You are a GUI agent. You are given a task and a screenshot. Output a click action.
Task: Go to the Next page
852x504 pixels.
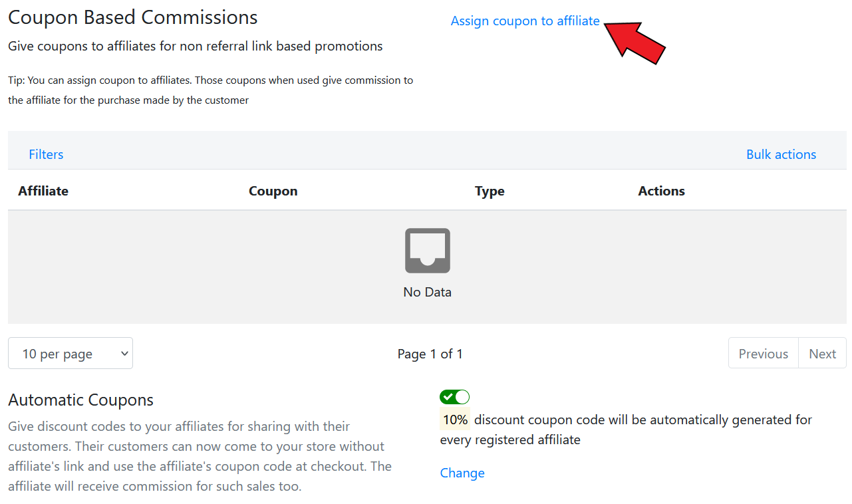pyautogui.click(x=822, y=353)
